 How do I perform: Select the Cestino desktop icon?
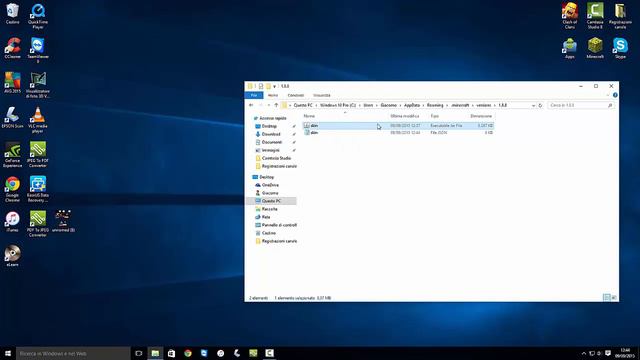tap(12, 13)
